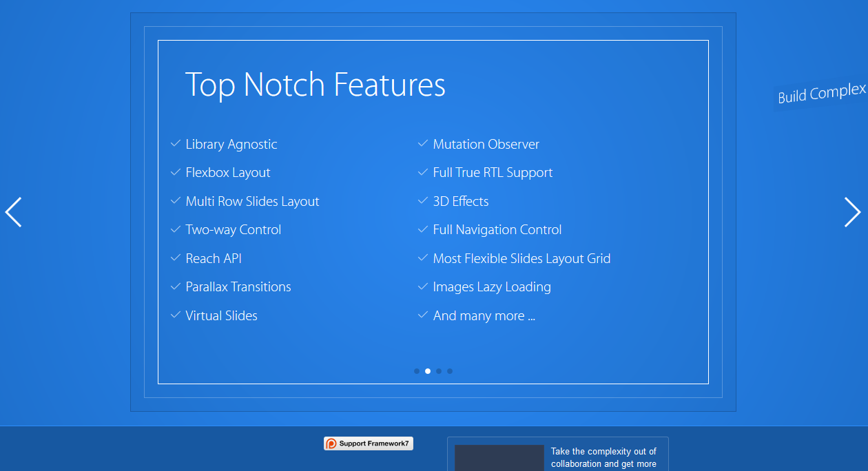
Task: Click 'Take the complexity out of' ad text
Action: 603,452
